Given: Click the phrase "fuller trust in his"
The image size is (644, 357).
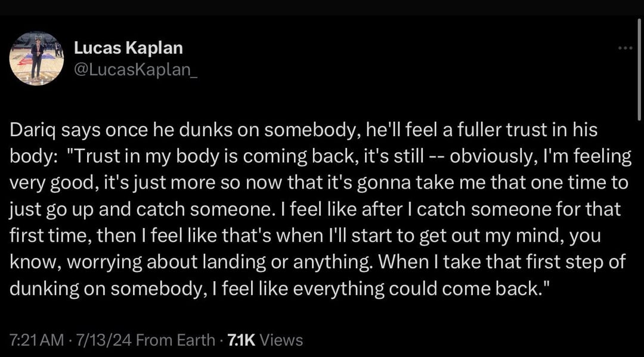Looking at the screenshot, I should pyautogui.click(x=527, y=130).
